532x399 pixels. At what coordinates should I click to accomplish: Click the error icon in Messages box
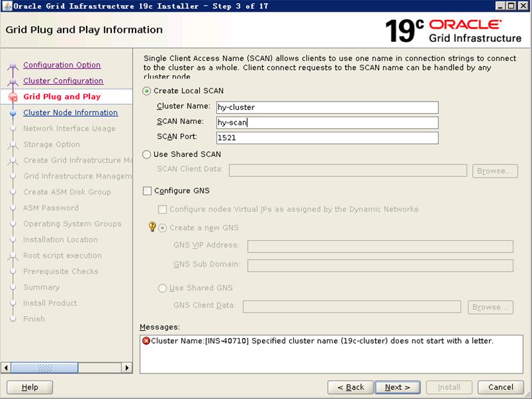tap(146, 341)
